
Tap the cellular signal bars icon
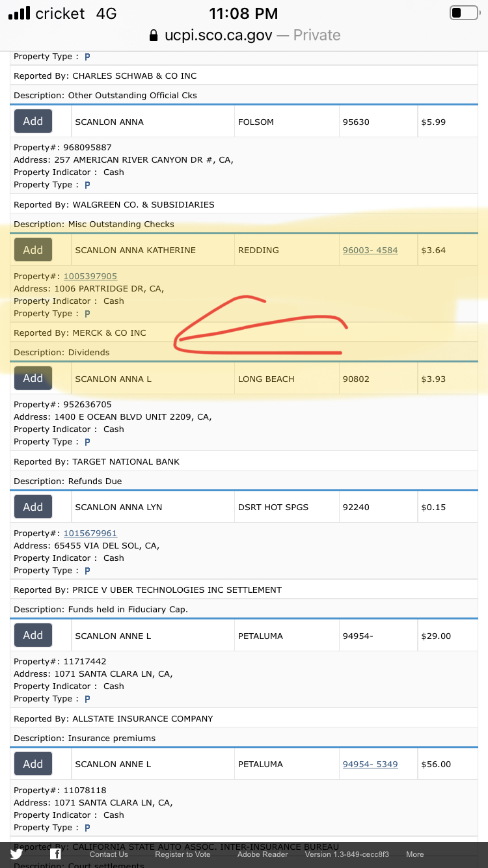[20, 13]
